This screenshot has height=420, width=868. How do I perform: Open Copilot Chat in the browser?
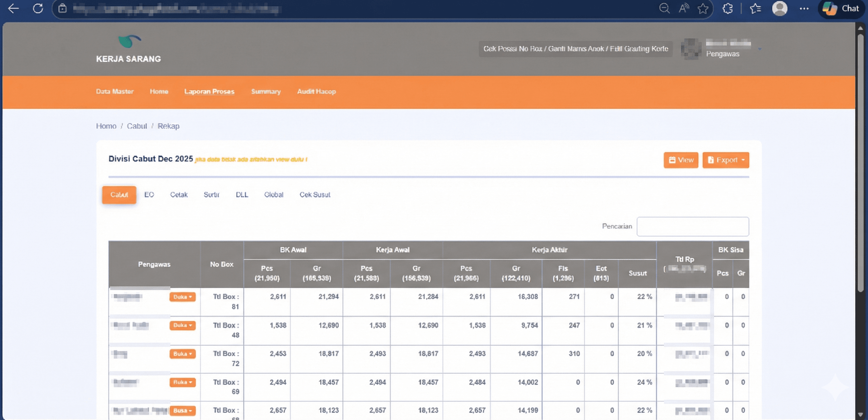click(840, 8)
